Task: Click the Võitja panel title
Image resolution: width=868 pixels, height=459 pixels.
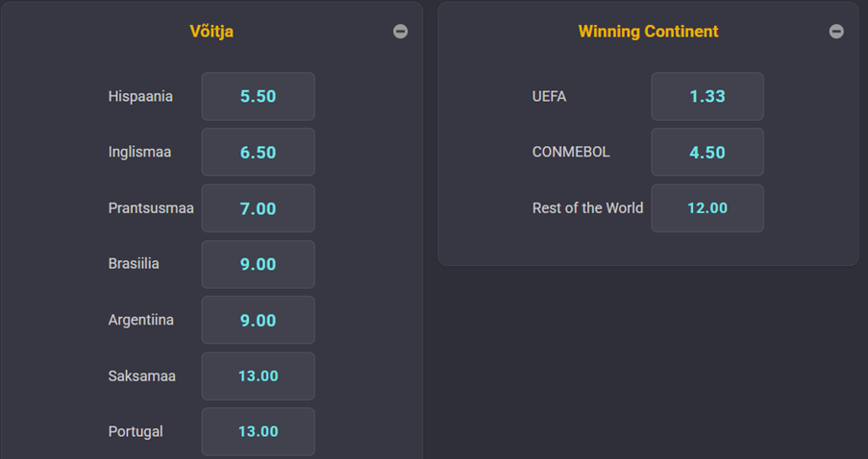Action: [211, 32]
